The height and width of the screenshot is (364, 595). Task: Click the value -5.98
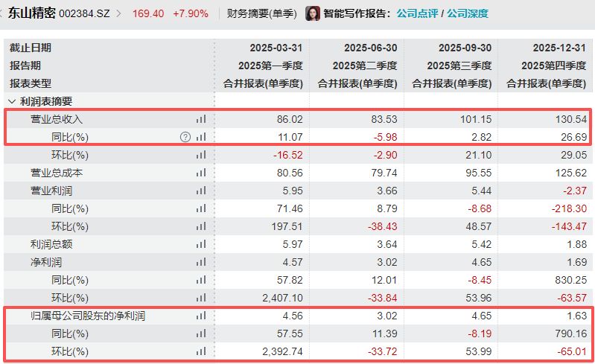coord(385,137)
